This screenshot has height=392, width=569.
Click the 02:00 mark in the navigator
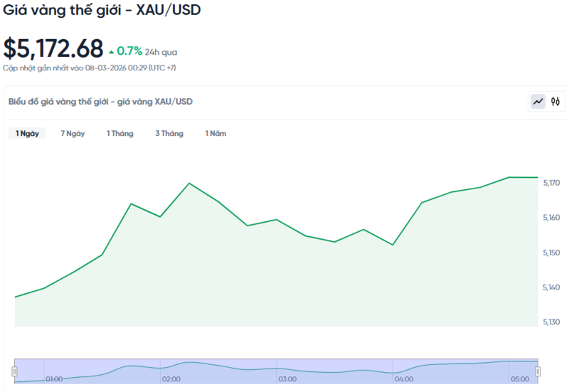point(171,379)
